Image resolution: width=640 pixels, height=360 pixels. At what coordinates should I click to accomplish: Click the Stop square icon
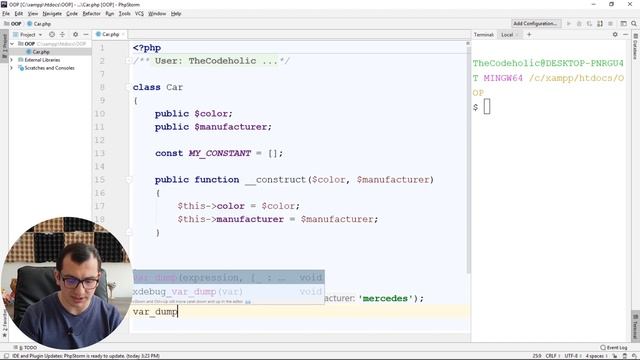click(x=611, y=24)
